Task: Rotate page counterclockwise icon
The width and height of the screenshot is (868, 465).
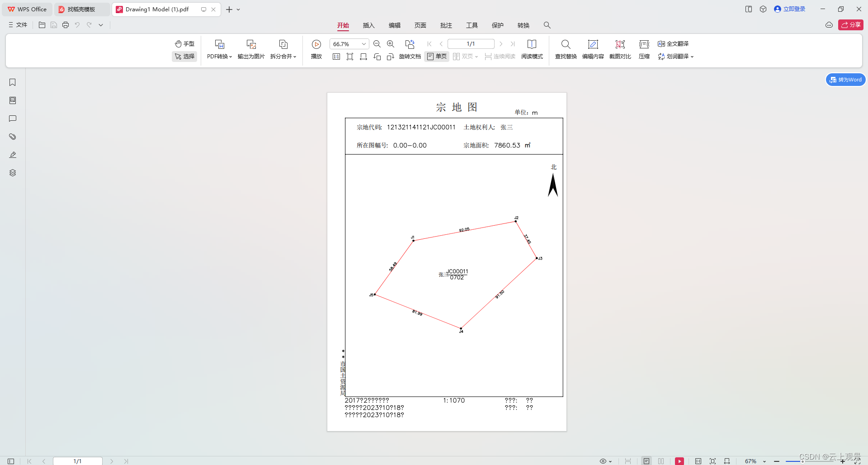Action: click(x=377, y=57)
